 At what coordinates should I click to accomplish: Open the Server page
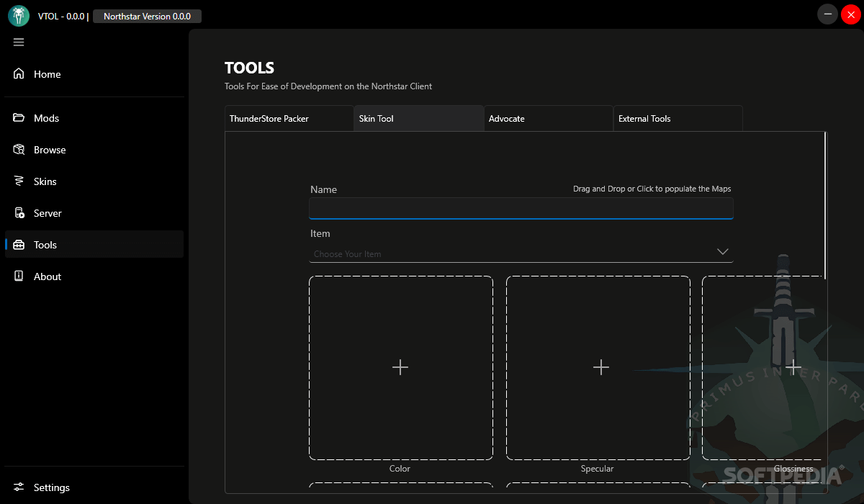pyautogui.click(x=94, y=213)
